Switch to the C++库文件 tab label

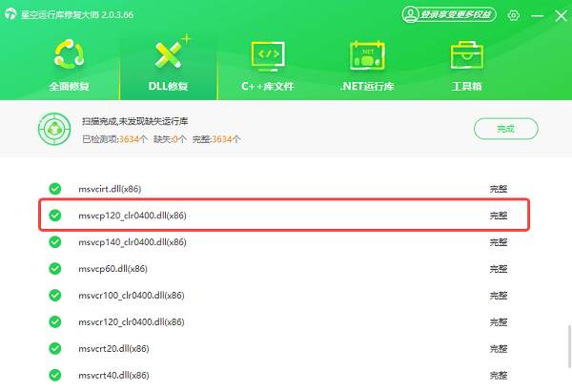[x=268, y=86]
